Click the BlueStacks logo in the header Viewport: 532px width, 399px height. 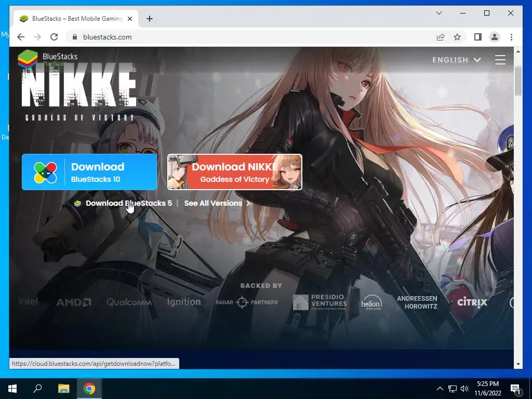coord(47,58)
